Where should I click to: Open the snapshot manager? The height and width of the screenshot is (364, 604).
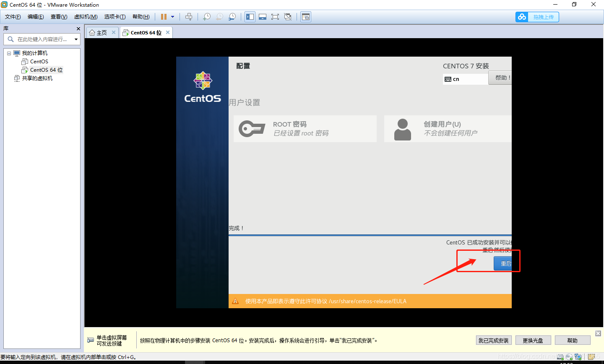[232, 17]
